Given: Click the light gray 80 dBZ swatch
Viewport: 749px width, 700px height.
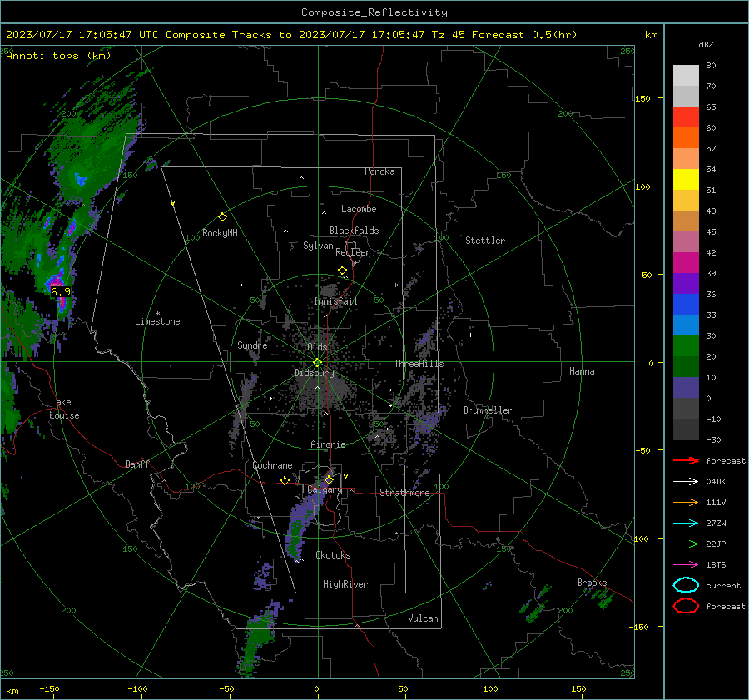Looking at the screenshot, I should (686, 76).
